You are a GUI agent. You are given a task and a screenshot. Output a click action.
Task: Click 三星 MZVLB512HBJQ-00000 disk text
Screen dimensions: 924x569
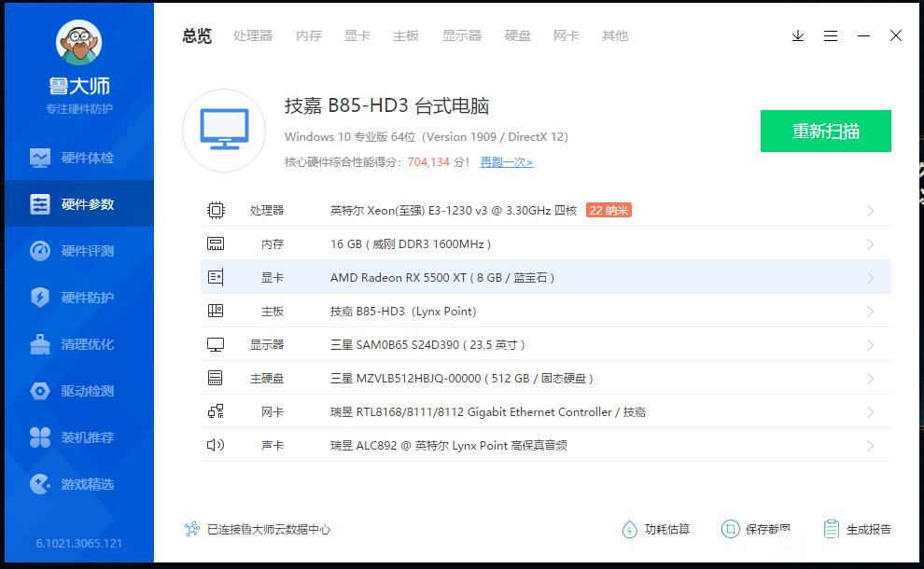pyautogui.click(x=461, y=378)
